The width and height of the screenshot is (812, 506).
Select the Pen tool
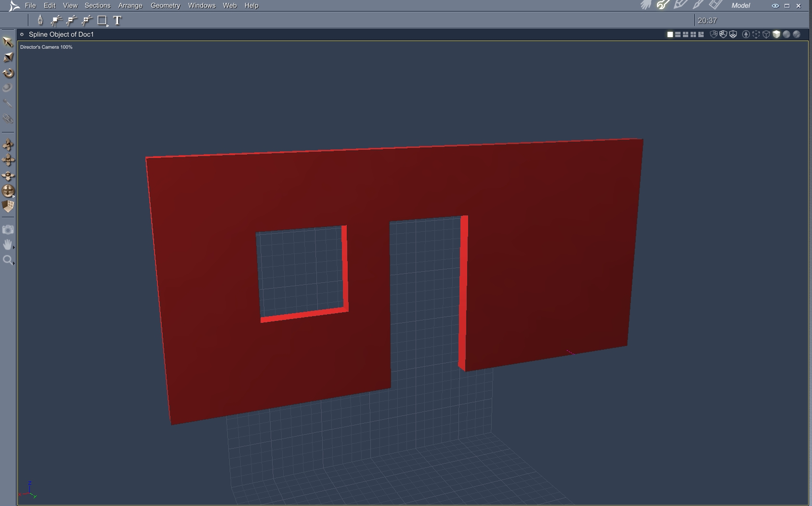pyautogui.click(x=40, y=20)
